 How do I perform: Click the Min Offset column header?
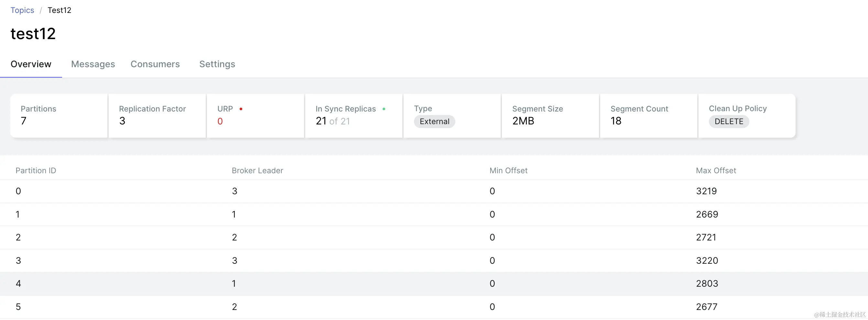click(x=508, y=171)
